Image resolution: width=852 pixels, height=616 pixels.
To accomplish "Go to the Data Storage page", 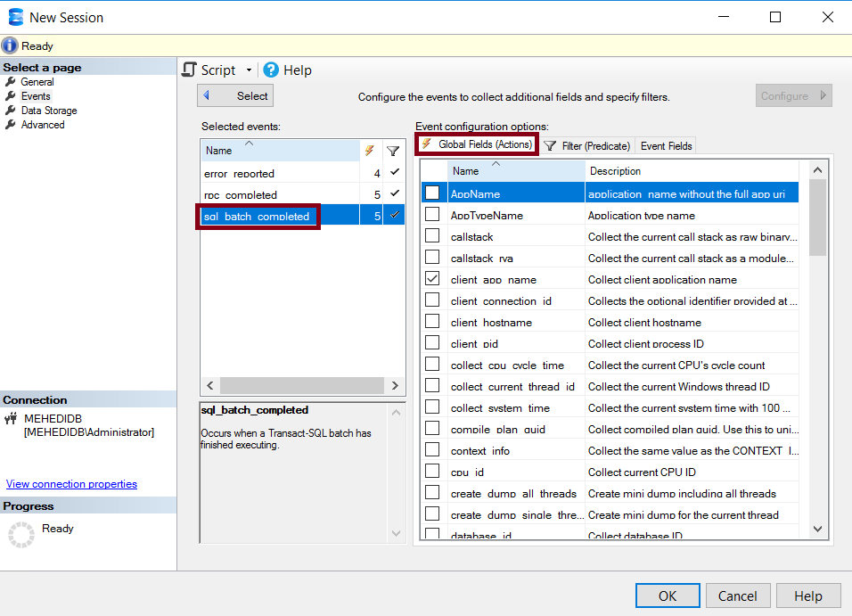I will pos(49,111).
